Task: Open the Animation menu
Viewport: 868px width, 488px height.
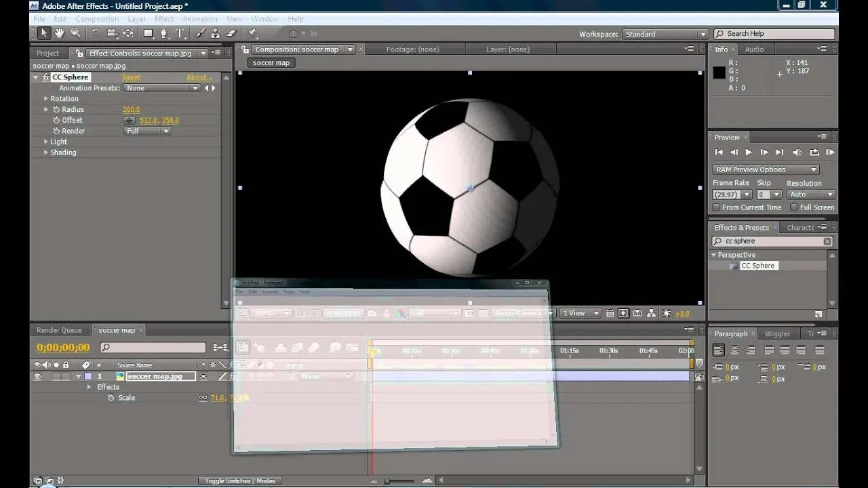Action: (200, 19)
